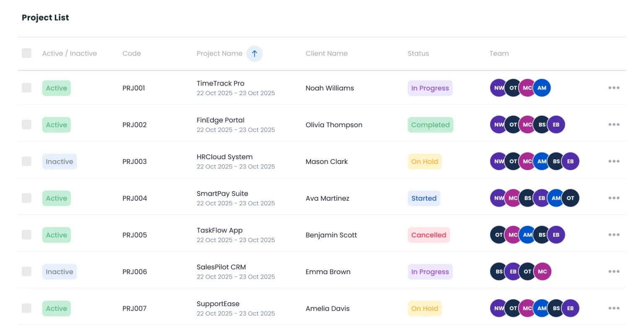This screenshot has width=644, height=334.
Task: Open the TimeTrack Pro project name
Action: click(221, 83)
